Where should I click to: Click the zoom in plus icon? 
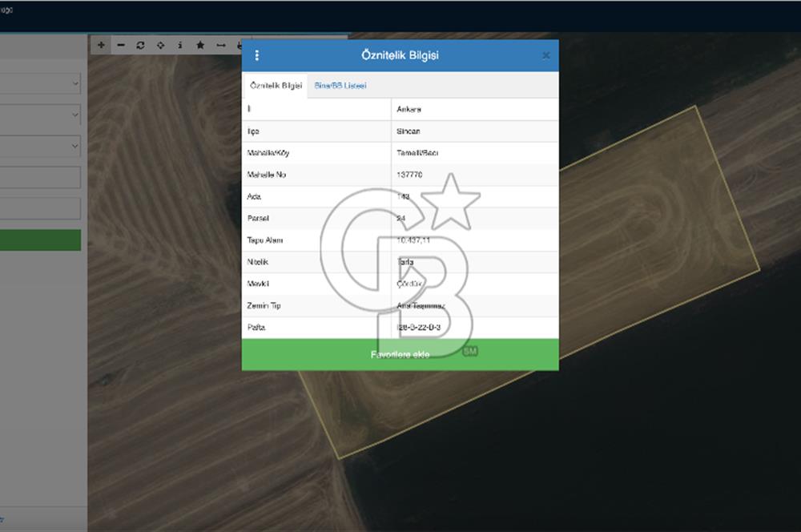coord(101,45)
